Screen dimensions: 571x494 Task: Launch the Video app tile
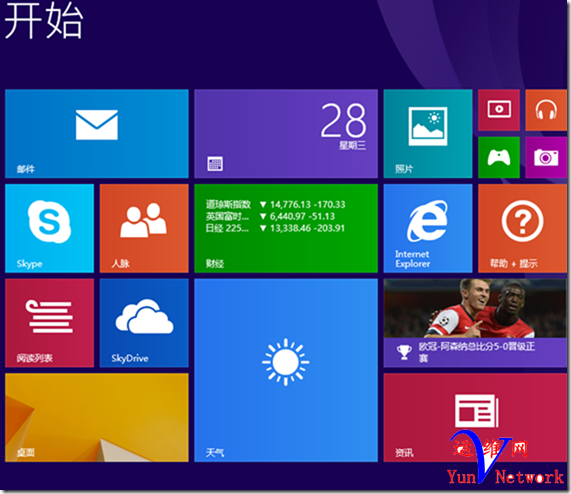tap(499, 110)
